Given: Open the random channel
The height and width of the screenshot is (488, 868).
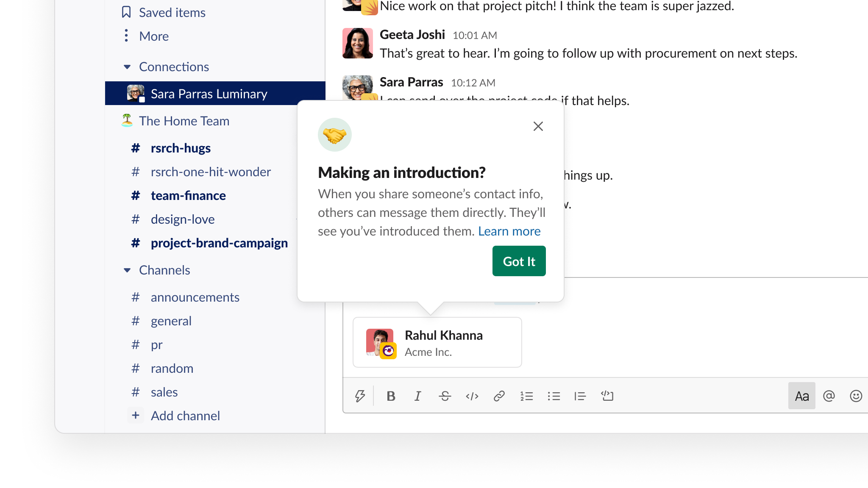Looking at the screenshot, I should tap(172, 368).
